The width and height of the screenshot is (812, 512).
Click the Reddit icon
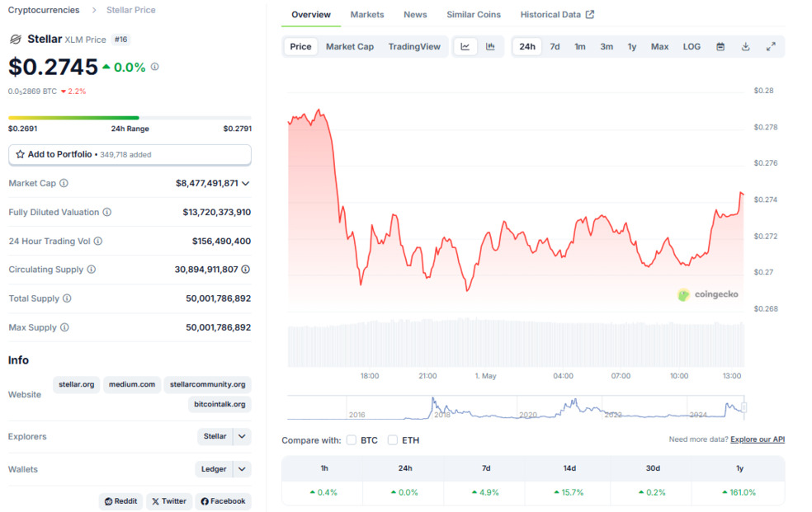coord(108,501)
